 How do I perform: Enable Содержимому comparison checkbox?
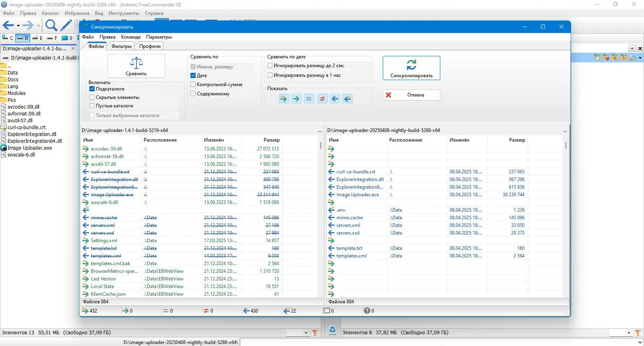[x=193, y=94]
